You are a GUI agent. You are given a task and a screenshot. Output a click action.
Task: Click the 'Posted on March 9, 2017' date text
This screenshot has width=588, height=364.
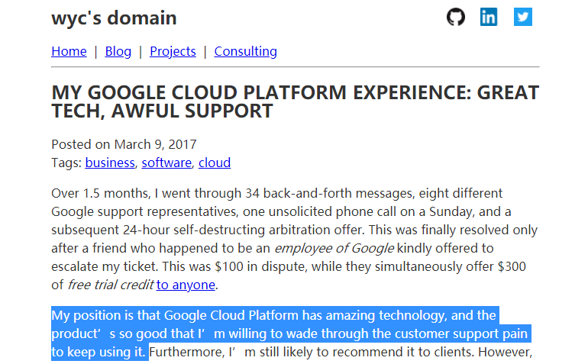tap(124, 144)
